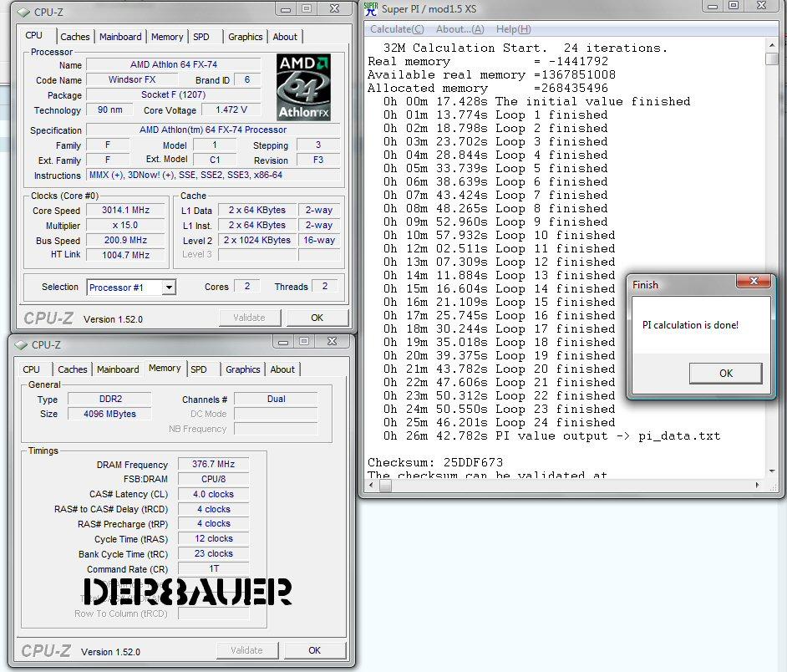Click the 32M Calculation Start line
The width and height of the screenshot is (787, 672).
click(526, 48)
